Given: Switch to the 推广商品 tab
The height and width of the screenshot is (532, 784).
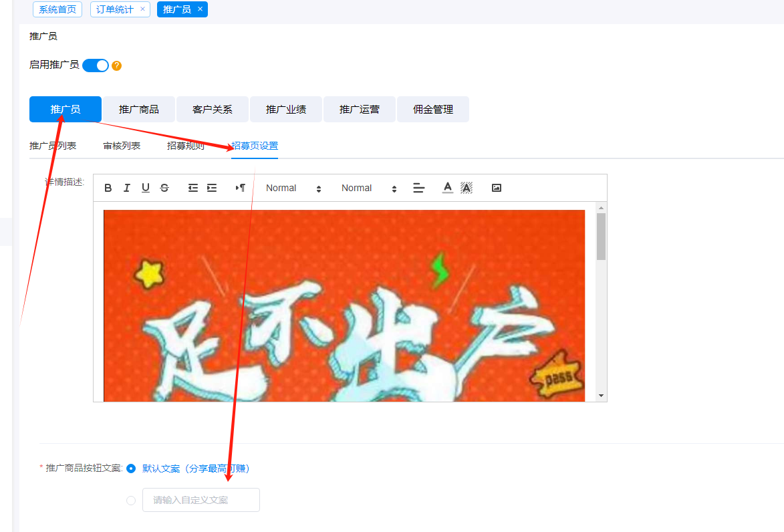Looking at the screenshot, I should coord(139,110).
